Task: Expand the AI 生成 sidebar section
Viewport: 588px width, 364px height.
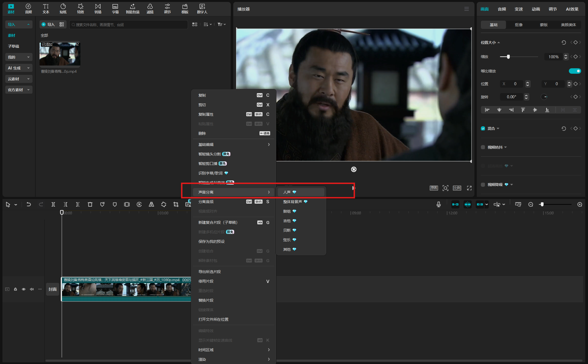Action: click(19, 68)
